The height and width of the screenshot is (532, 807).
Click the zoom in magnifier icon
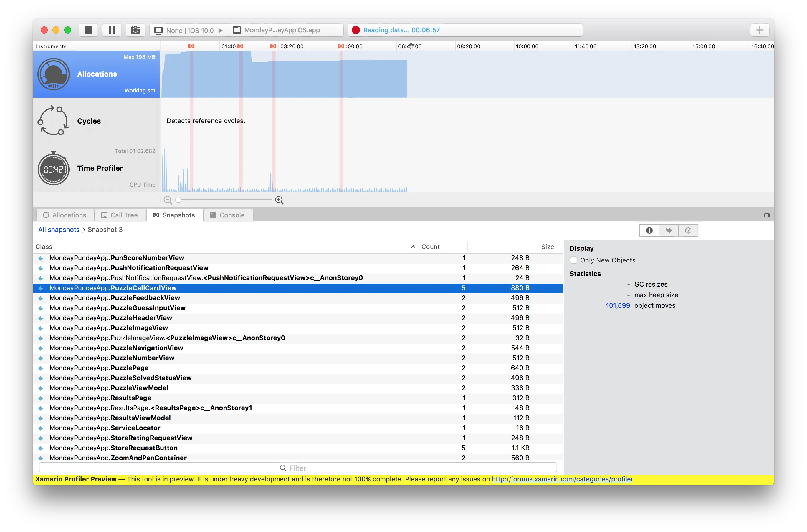pos(279,200)
